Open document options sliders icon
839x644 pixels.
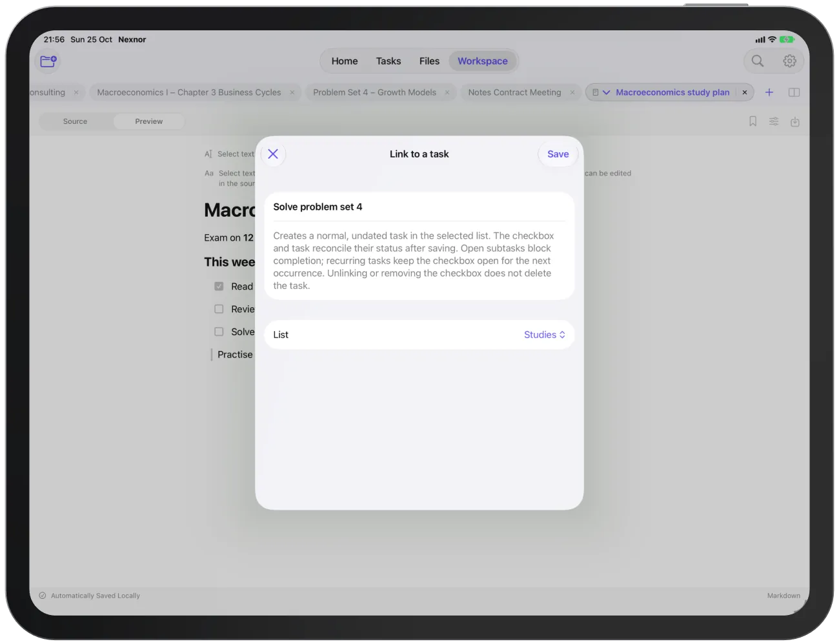tap(774, 121)
